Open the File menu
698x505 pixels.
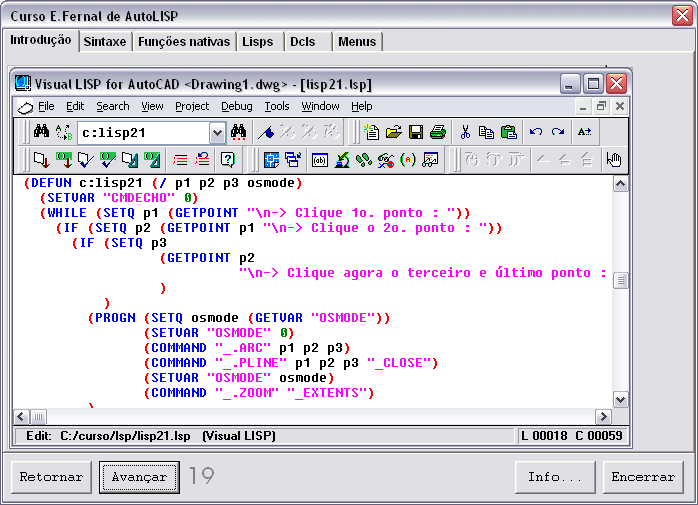[46, 106]
